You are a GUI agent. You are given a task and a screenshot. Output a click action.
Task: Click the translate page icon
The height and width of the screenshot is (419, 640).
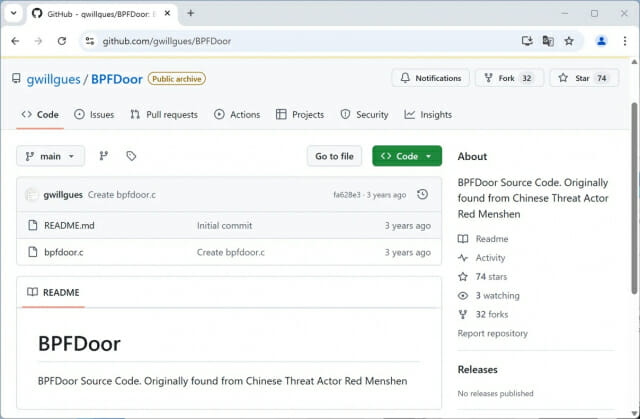coord(548,41)
